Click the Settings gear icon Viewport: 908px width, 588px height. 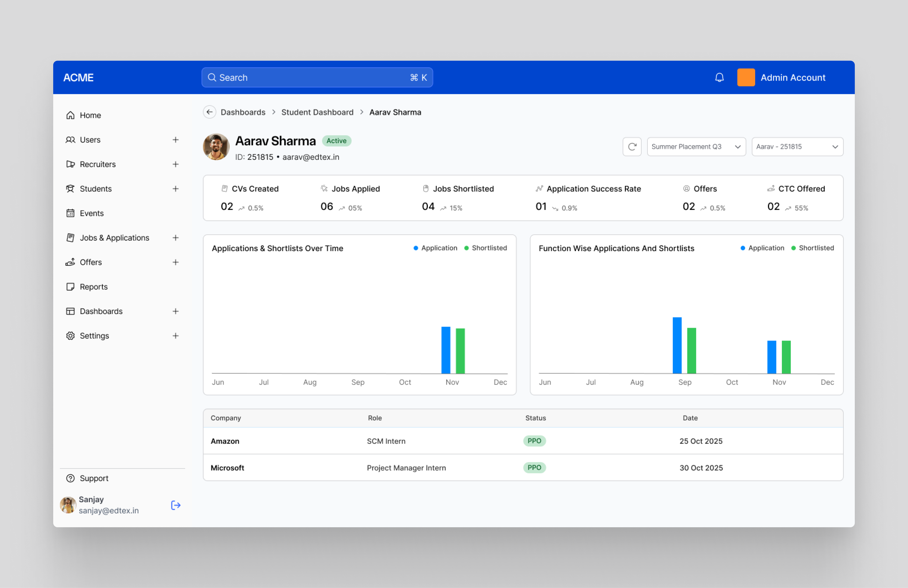pos(70,335)
